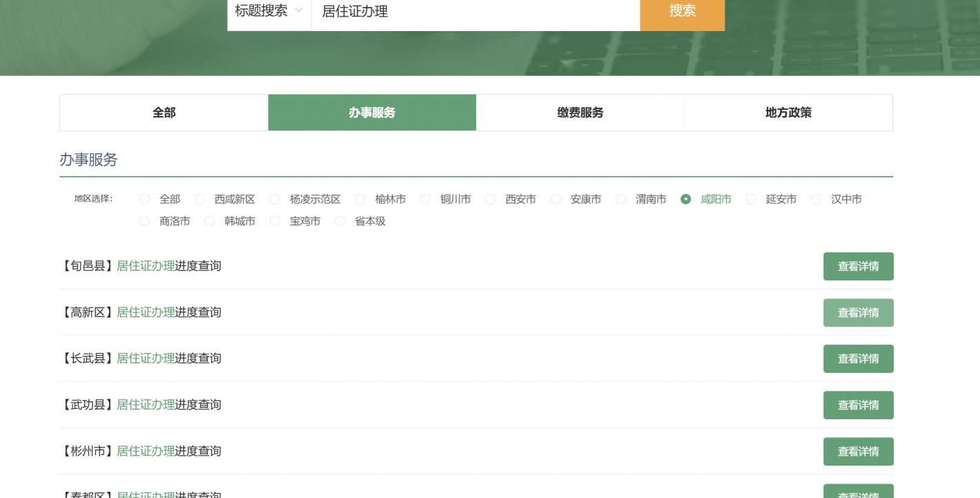Go to the 地方政策 tab

pos(788,113)
